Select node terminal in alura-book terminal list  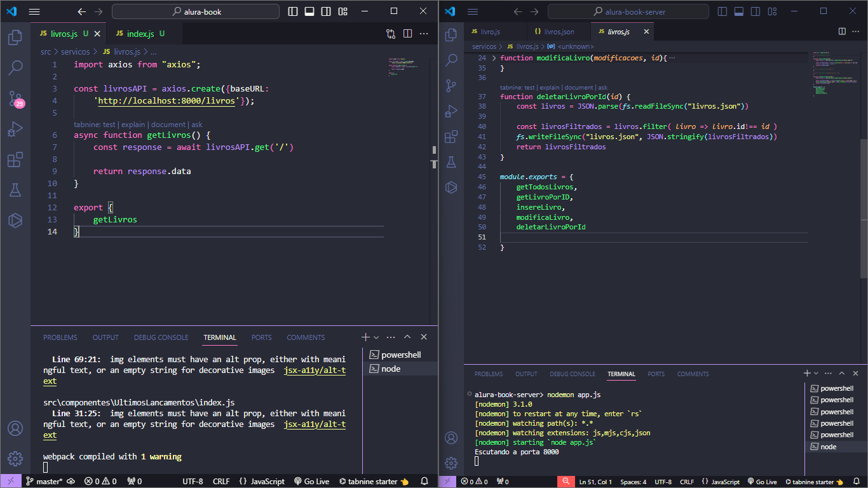[x=400, y=369]
